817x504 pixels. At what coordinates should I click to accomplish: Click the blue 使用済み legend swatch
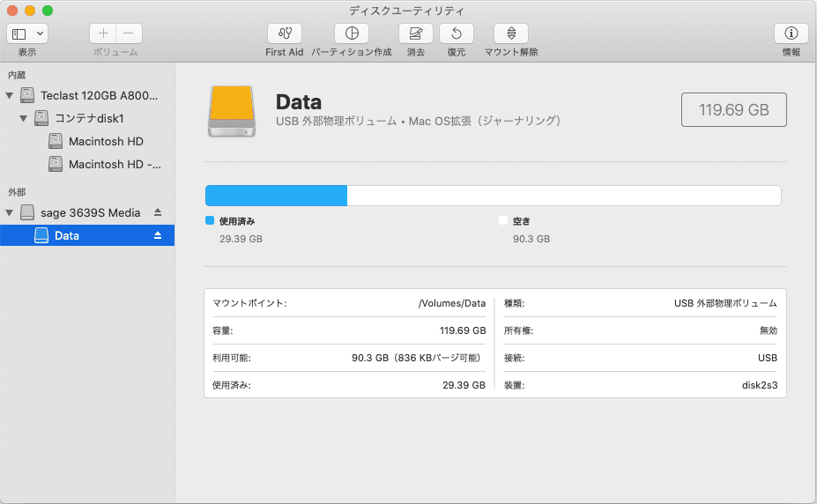[x=210, y=221]
